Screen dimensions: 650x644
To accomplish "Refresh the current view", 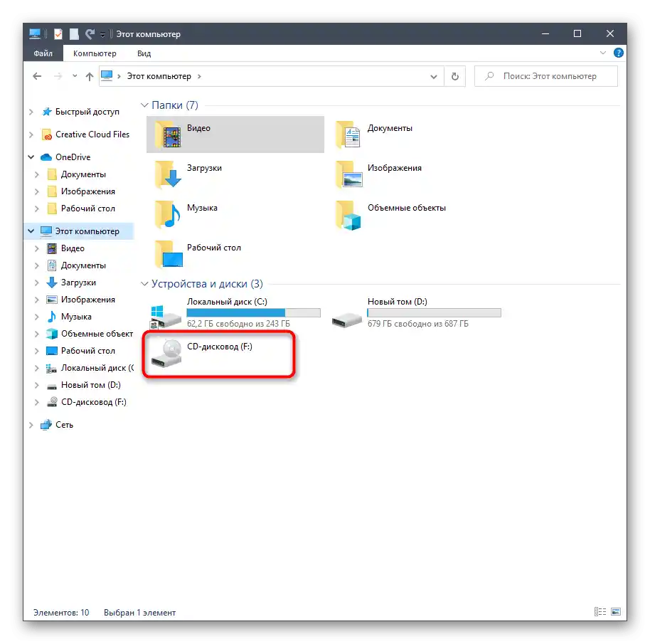I will pyautogui.click(x=454, y=77).
